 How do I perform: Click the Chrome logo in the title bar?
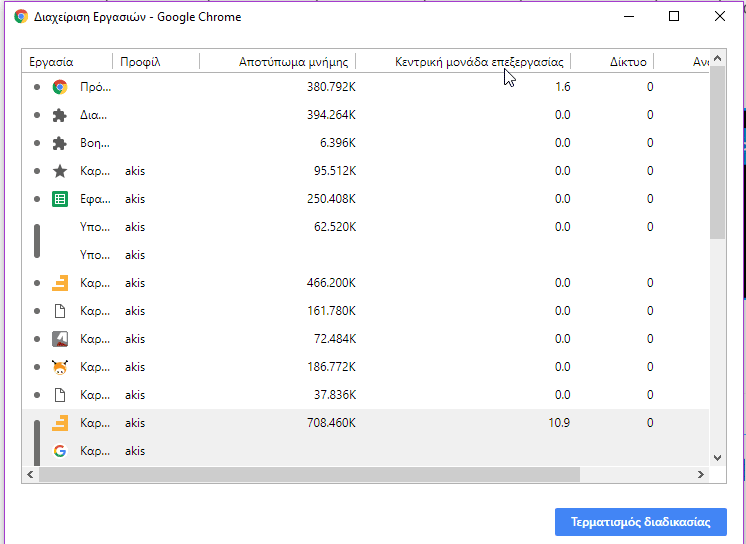21,17
